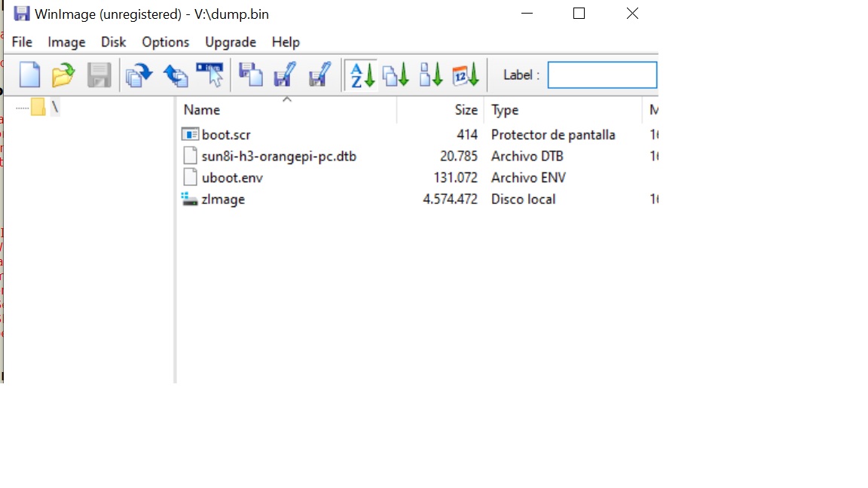Image resolution: width=868 pixels, height=488 pixels.
Task: Maximize the WinImage window
Action: [x=579, y=14]
